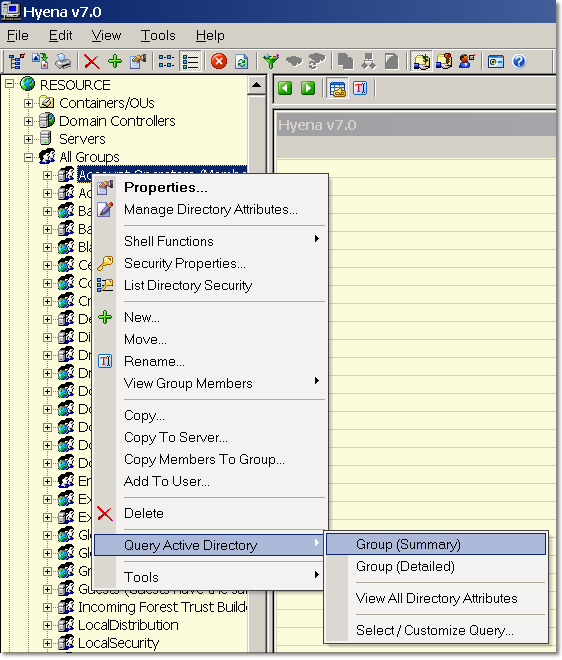This screenshot has height=660, width=562.
Task: Select Manage Directory Attributes...
Action: click(210, 209)
